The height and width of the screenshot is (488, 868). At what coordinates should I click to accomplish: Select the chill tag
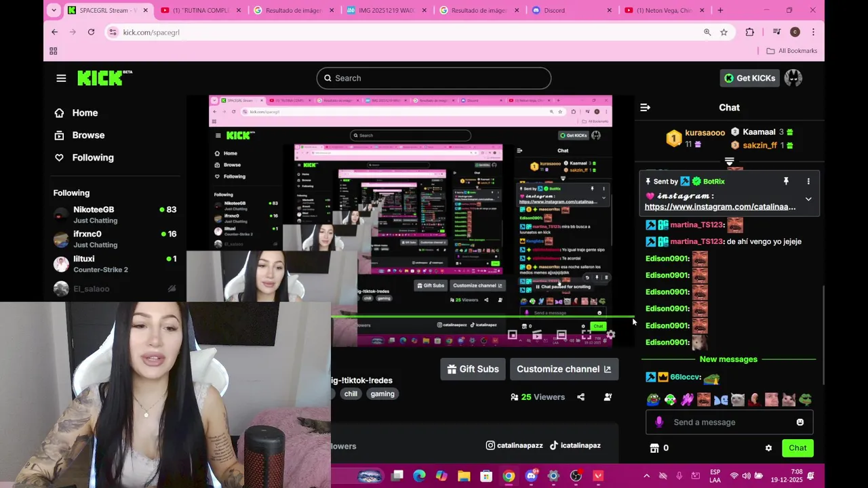tap(351, 394)
